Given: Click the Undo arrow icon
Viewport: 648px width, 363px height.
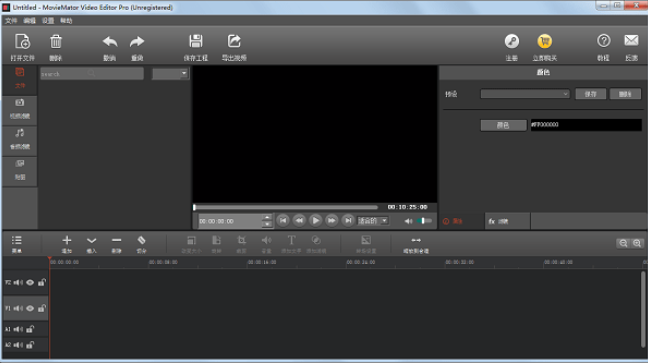Looking at the screenshot, I should click(110, 41).
